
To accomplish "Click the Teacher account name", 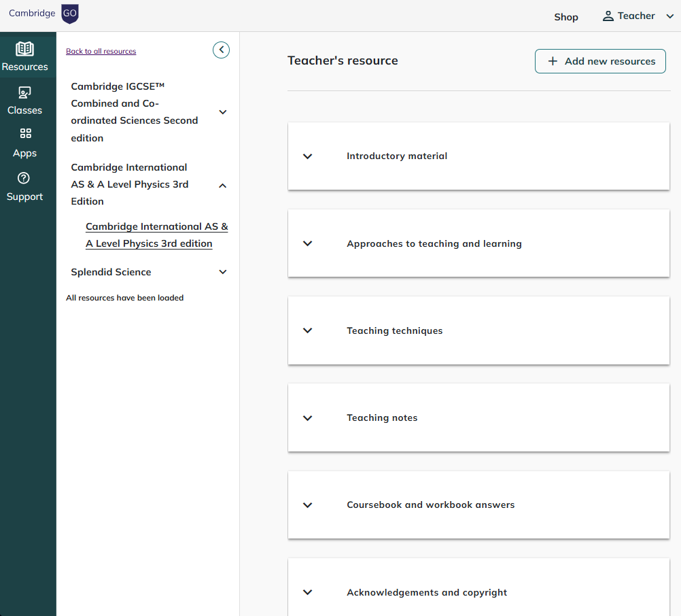I will [x=636, y=16].
